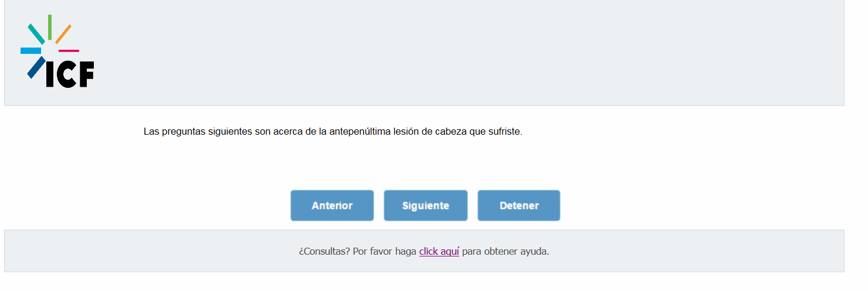Click the 'Por favor haga' footer text
The width and height of the screenshot is (868, 291).
(x=385, y=251)
